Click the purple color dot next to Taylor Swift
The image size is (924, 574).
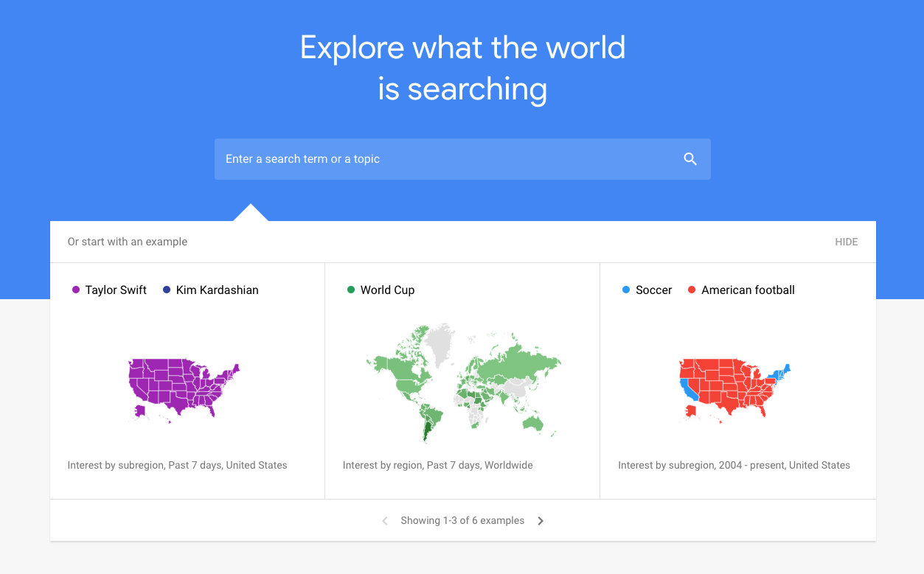click(74, 290)
